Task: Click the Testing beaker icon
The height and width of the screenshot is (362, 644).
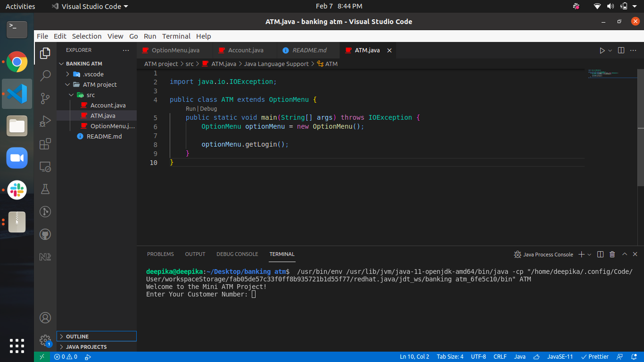Action: pyautogui.click(x=45, y=189)
